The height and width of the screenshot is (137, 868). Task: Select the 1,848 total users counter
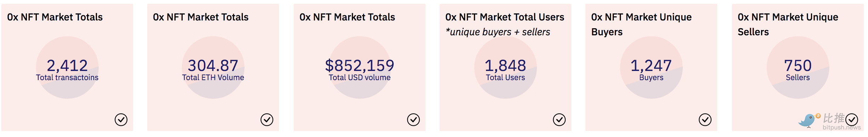pyautogui.click(x=506, y=66)
